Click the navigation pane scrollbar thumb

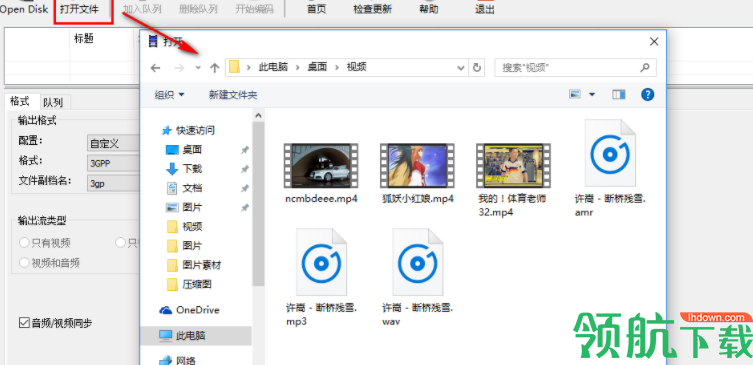click(x=258, y=204)
